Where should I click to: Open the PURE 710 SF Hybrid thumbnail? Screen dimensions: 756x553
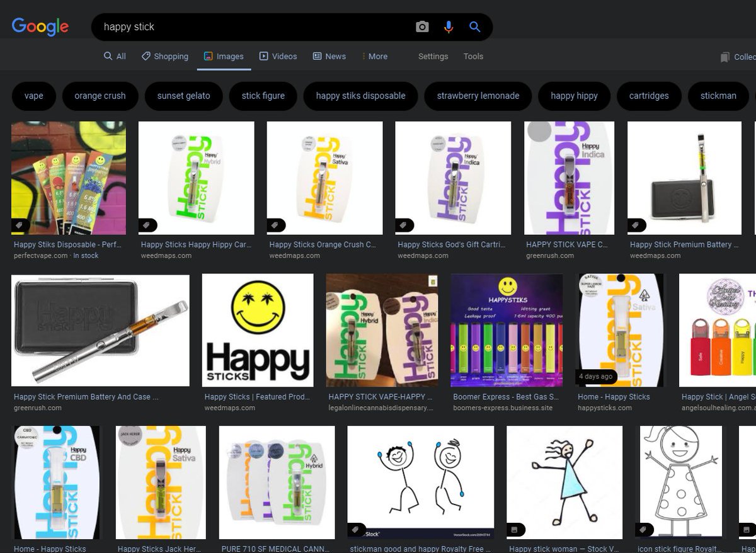277,482
